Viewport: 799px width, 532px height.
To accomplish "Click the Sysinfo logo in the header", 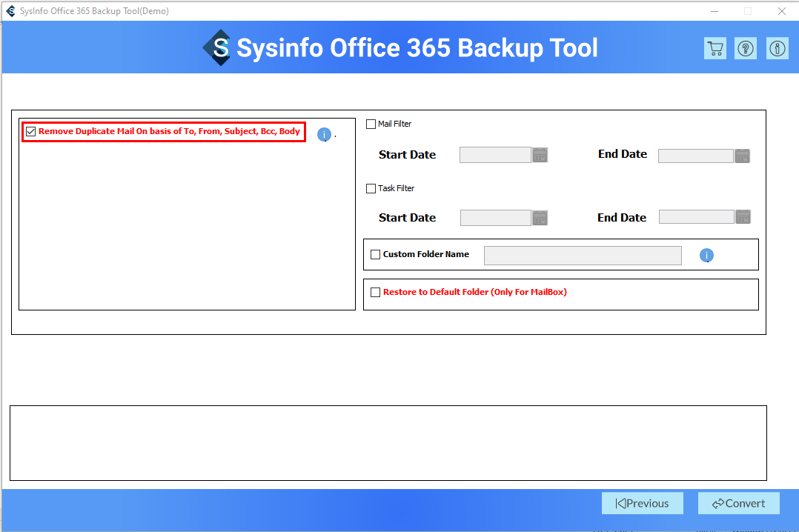I will coord(218,47).
